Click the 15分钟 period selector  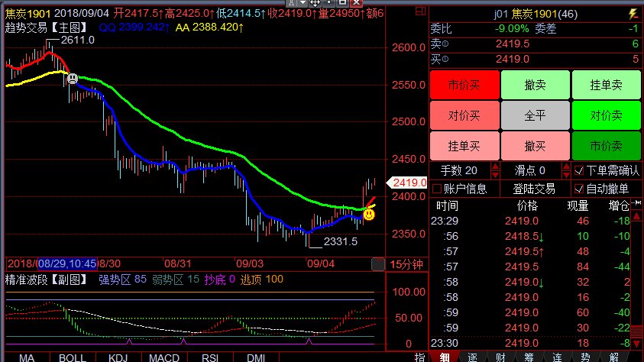click(406, 264)
